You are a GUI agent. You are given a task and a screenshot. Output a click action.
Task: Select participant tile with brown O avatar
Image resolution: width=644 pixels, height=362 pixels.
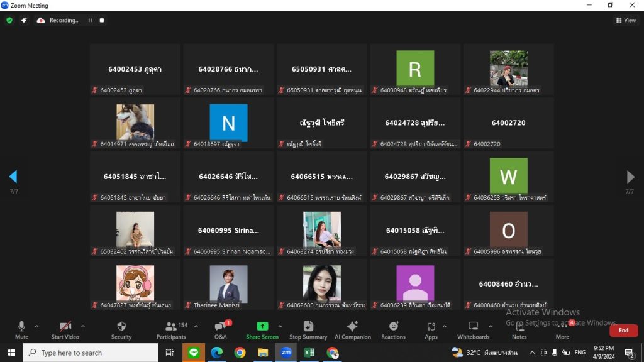click(x=508, y=231)
